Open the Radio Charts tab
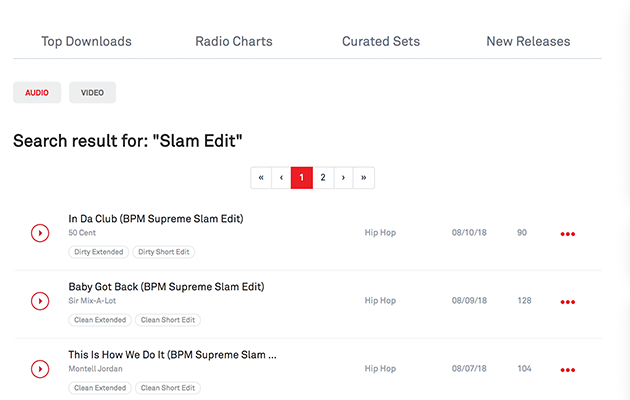630x400 pixels. pyautogui.click(x=233, y=41)
